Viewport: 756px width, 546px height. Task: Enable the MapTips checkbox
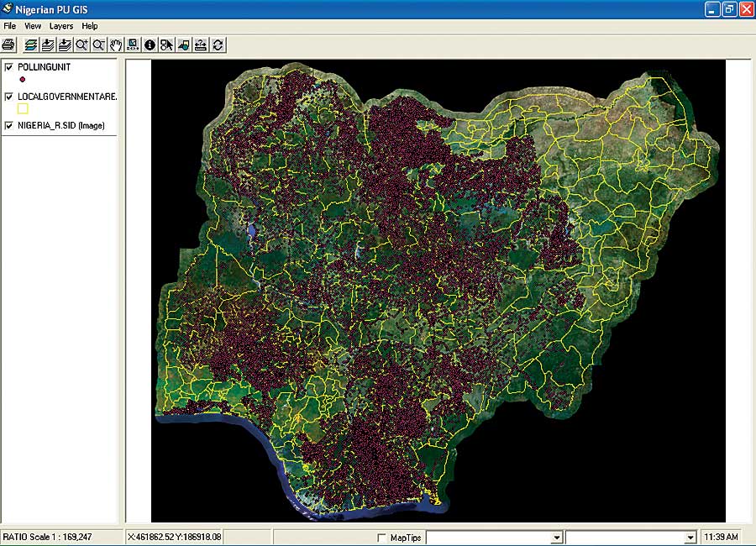[382, 538]
